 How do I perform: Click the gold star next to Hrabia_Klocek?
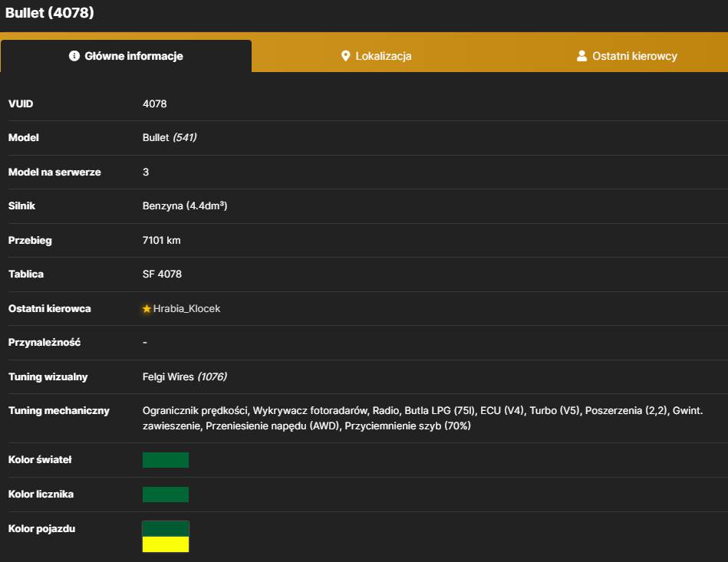click(x=147, y=309)
